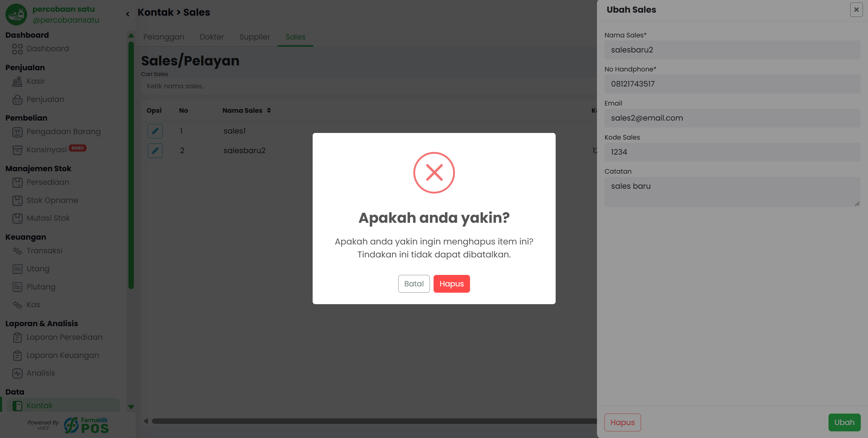The width and height of the screenshot is (868, 438).
Task: Click table horizontal scroll left arrow
Action: pos(146,421)
